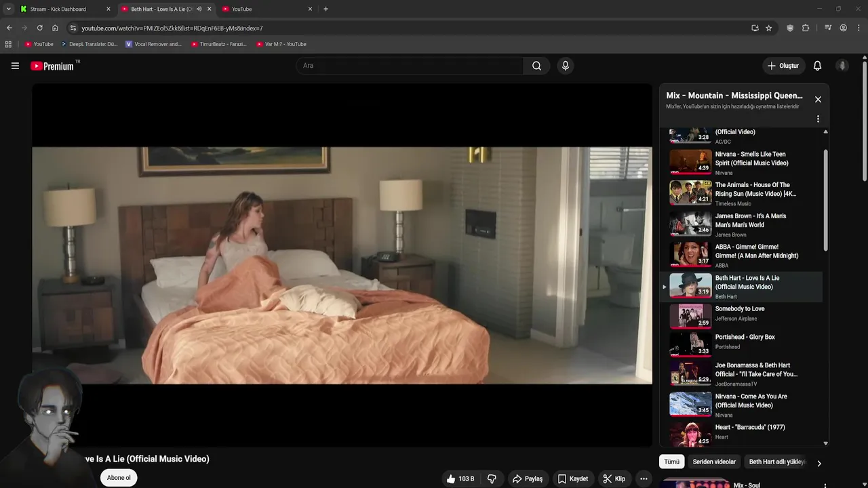Click the Abone ol subscribe button

(119, 478)
